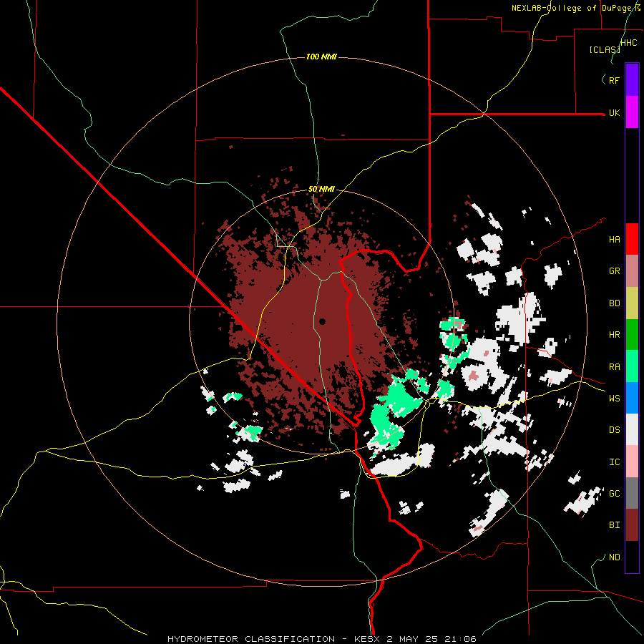The image size is (644, 644).
Task: Click the BI legend label
Action: 614,525
